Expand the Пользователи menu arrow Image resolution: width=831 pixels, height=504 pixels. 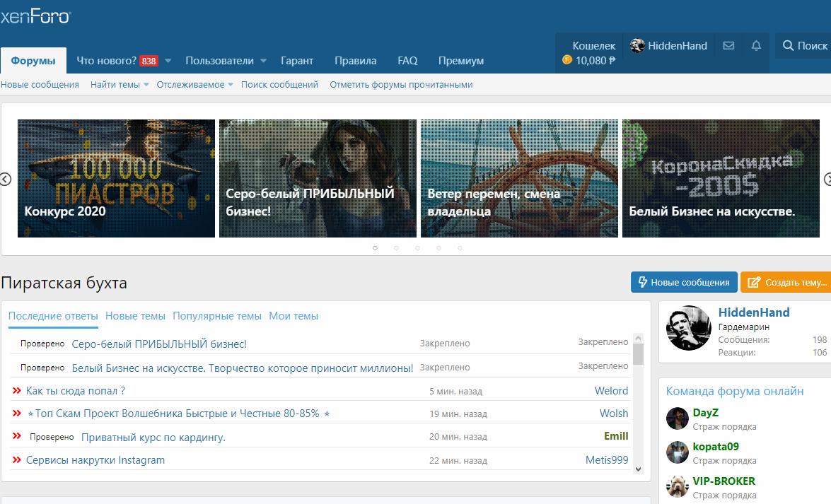click(x=263, y=61)
